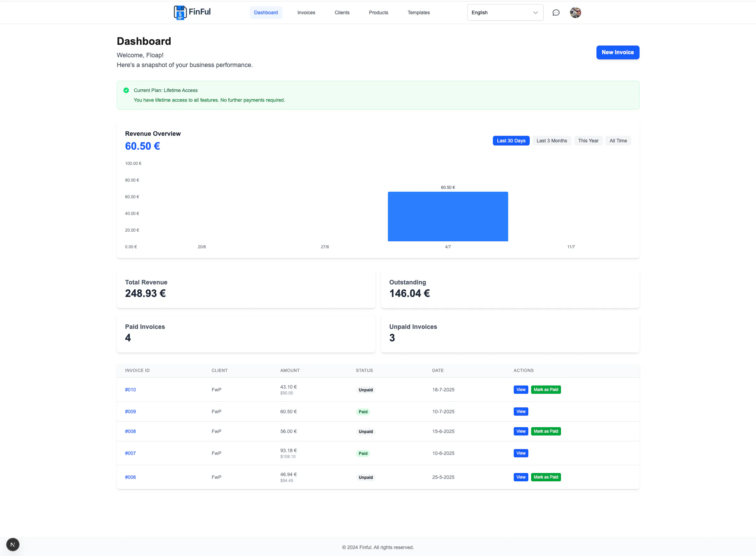The image size is (756, 556).
Task: Open the Invoices nav item
Action: (x=306, y=13)
